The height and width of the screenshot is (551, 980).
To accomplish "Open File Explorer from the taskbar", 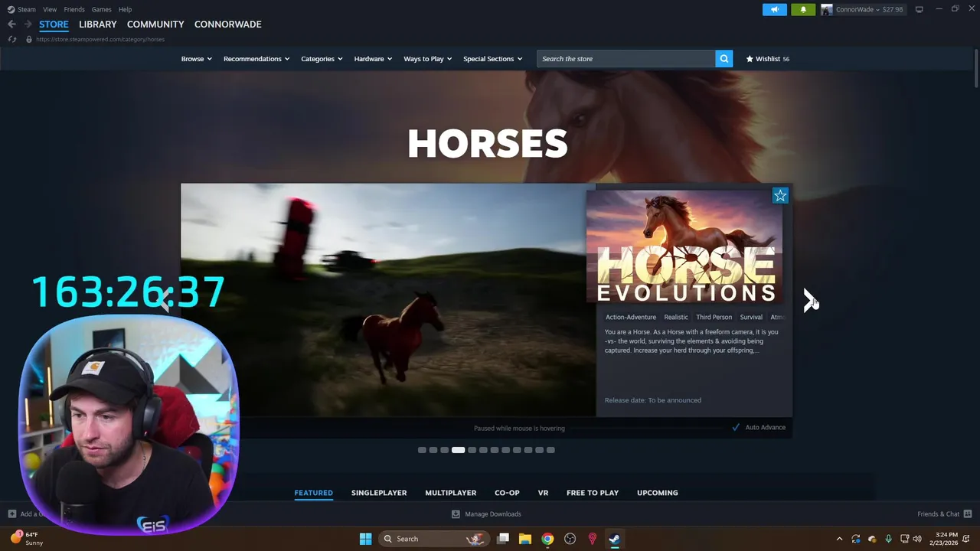I will [525, 539].
